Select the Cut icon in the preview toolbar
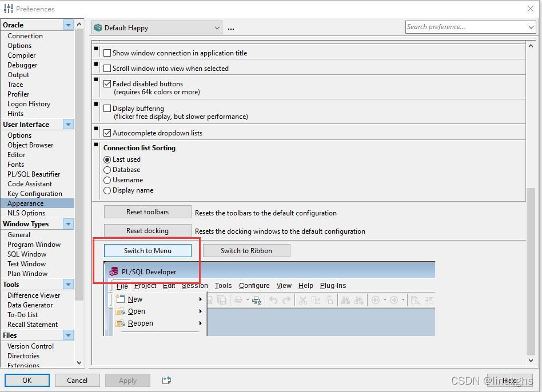This screenshot has width=542, height=392. pos(302,300)
